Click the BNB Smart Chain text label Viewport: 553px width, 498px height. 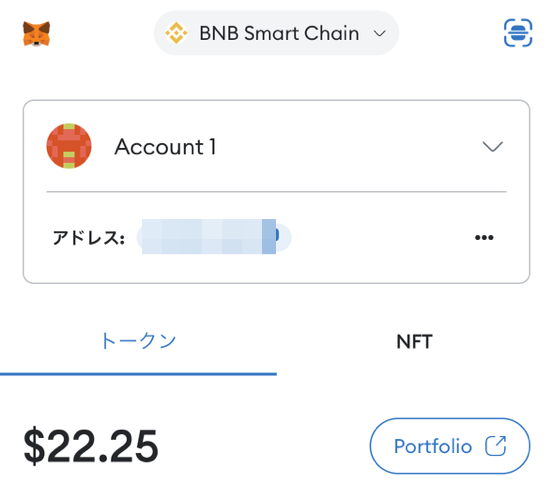[279, 34]
